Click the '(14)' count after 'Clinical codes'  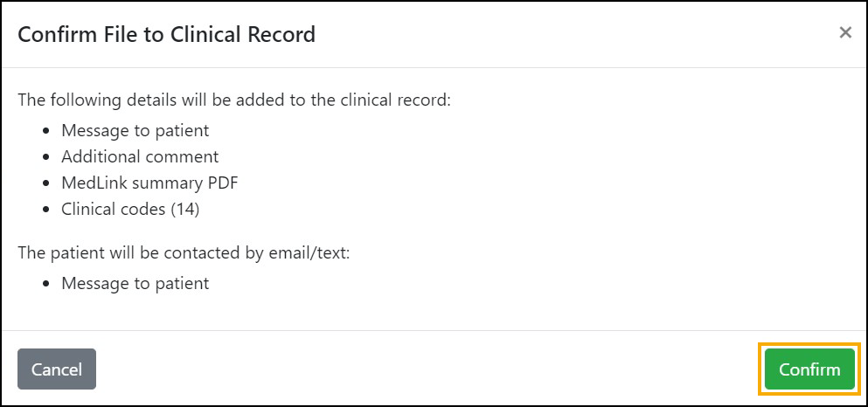(x=196, y=210)
